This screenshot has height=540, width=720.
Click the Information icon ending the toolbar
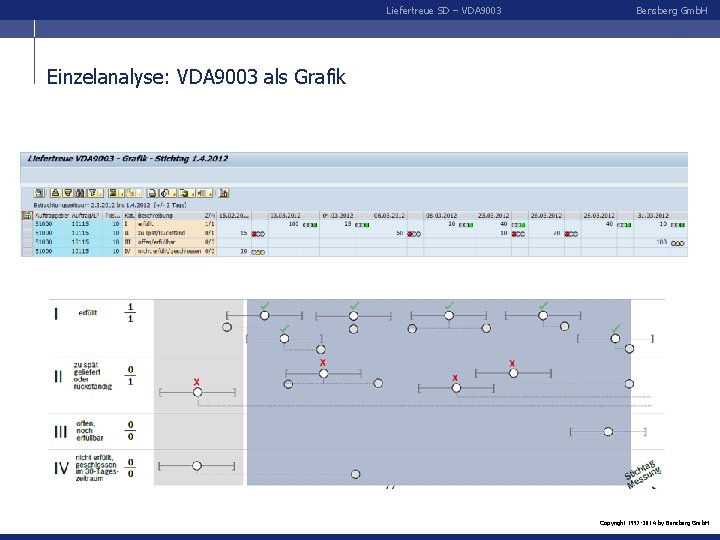coord(224,193)
